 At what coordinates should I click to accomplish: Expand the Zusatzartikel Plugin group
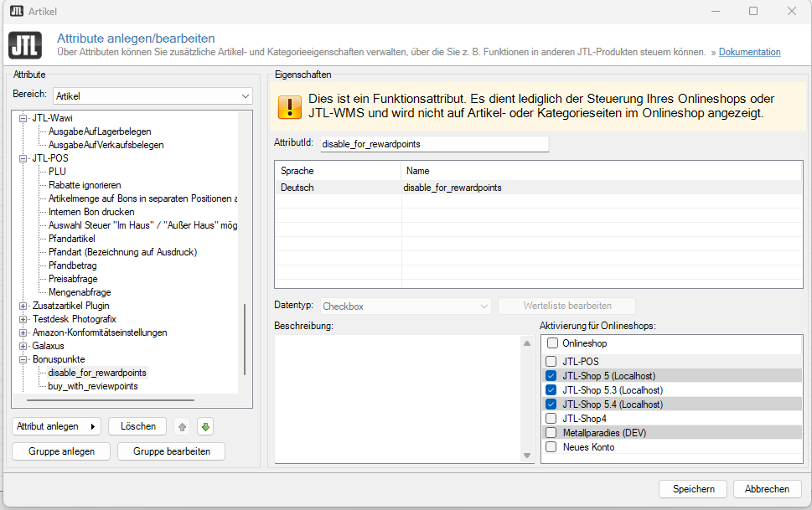pyautogui.click(x=23, y=306)
